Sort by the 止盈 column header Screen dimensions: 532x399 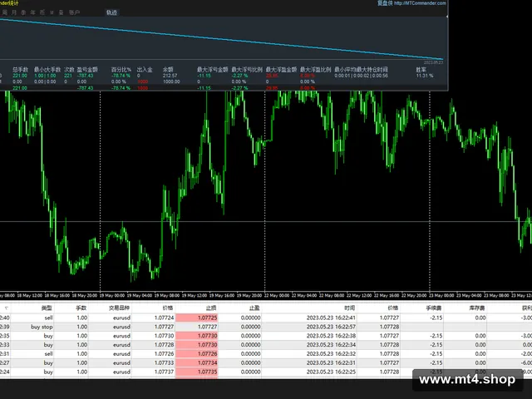254,308
